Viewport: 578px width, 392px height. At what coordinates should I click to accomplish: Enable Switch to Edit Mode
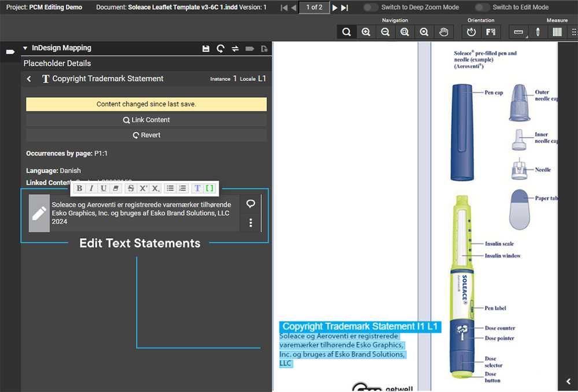pos(483,8)
